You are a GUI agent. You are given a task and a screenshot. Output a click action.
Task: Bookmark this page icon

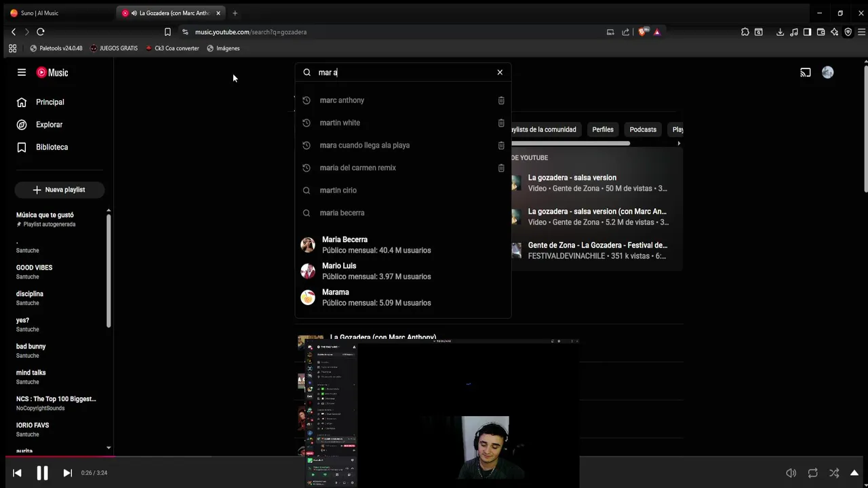[167, 32]
